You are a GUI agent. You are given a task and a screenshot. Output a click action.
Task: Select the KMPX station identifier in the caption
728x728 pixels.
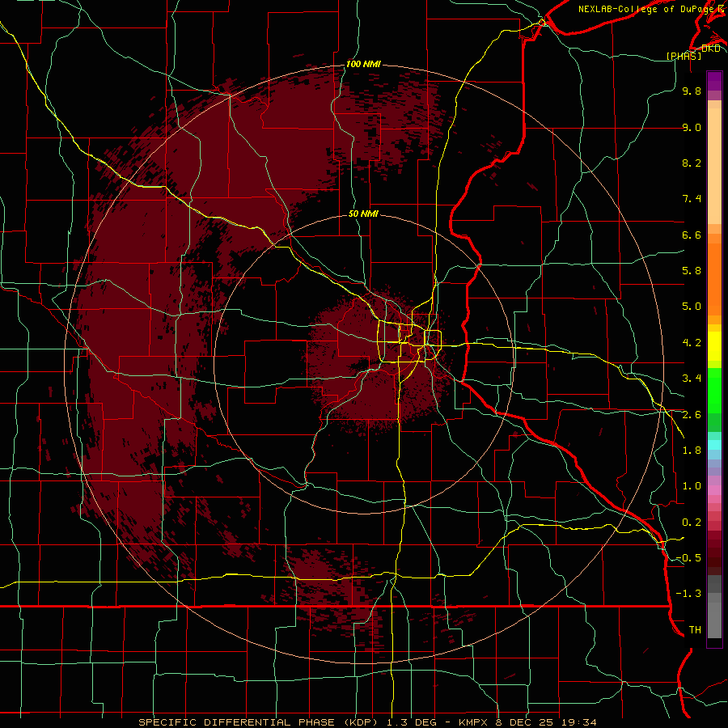tap(472, 722)
